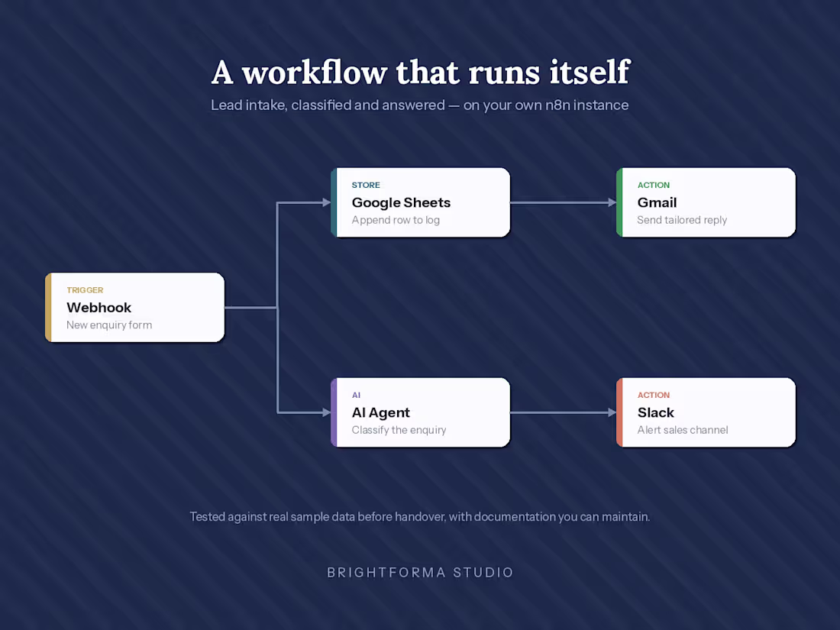
Task: Click the 'New enquiry form' description
Action: coord(109,325)
